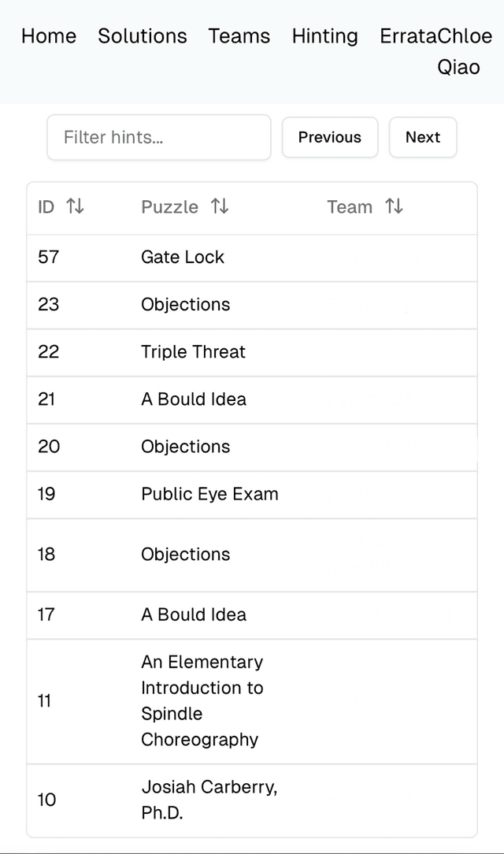Sort hints by ID column arrows
This screenshot has height=854, width=504.
point(75,206)
